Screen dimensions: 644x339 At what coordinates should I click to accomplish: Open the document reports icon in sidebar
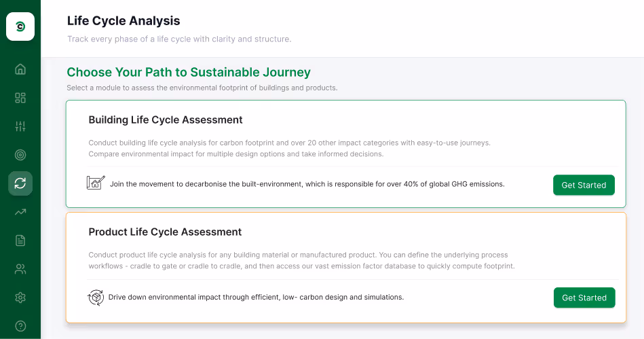(x=20, y=240)
